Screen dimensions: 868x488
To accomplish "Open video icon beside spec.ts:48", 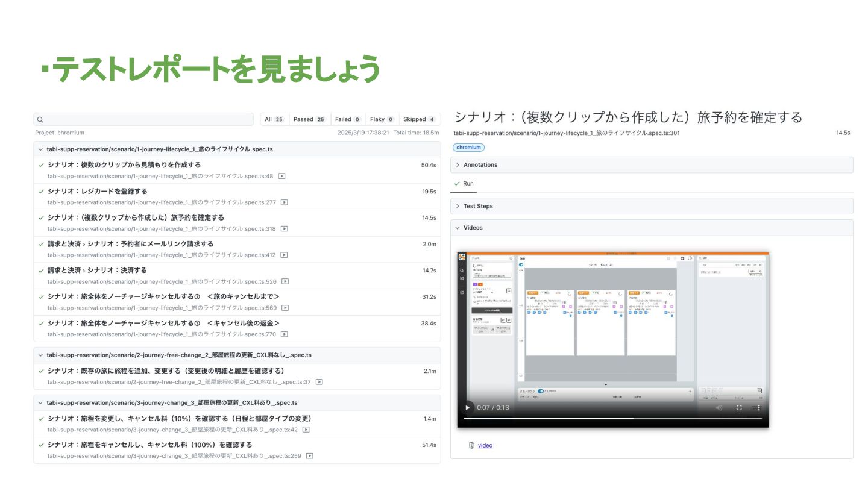I will [281, 176].
